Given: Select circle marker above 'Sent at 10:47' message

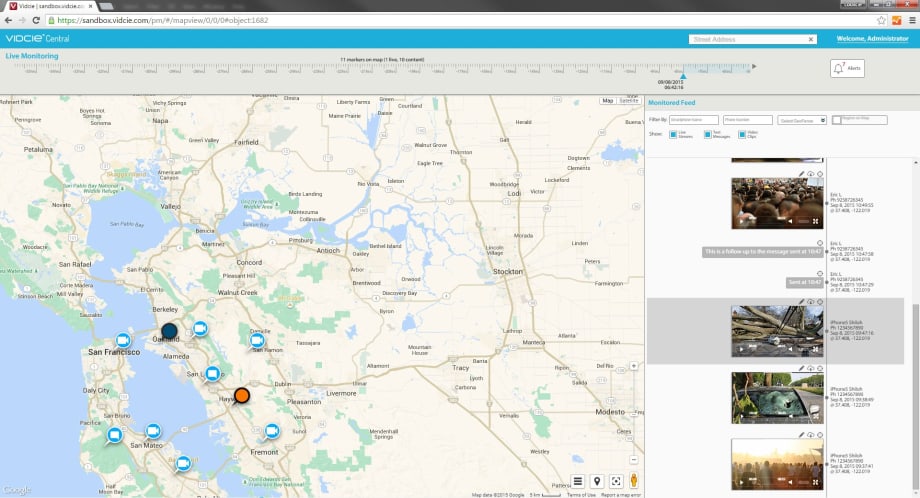Looking at the screenshot, I should (x=820, y=273).
